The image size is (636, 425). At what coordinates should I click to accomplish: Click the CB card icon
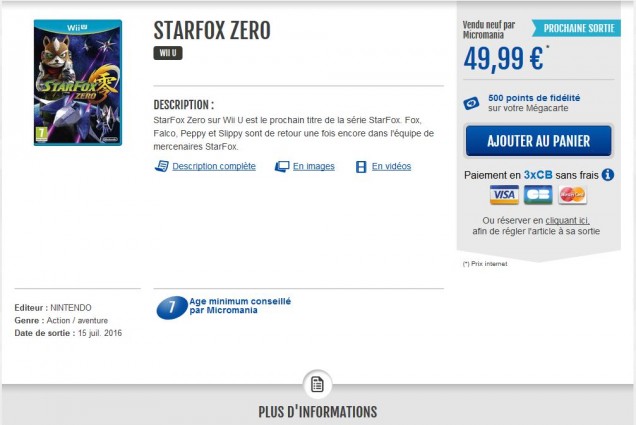pos(538,194)
